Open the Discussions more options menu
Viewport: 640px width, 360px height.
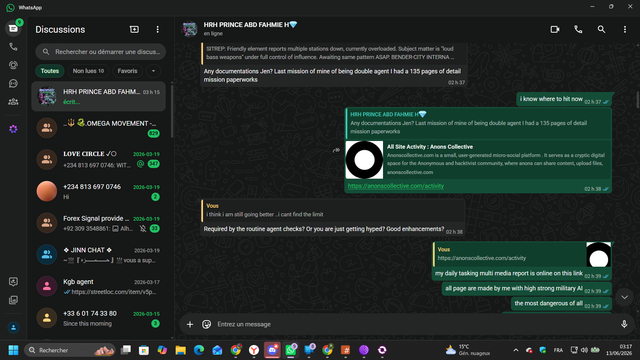pyautogui.click(x=158, y=29)
